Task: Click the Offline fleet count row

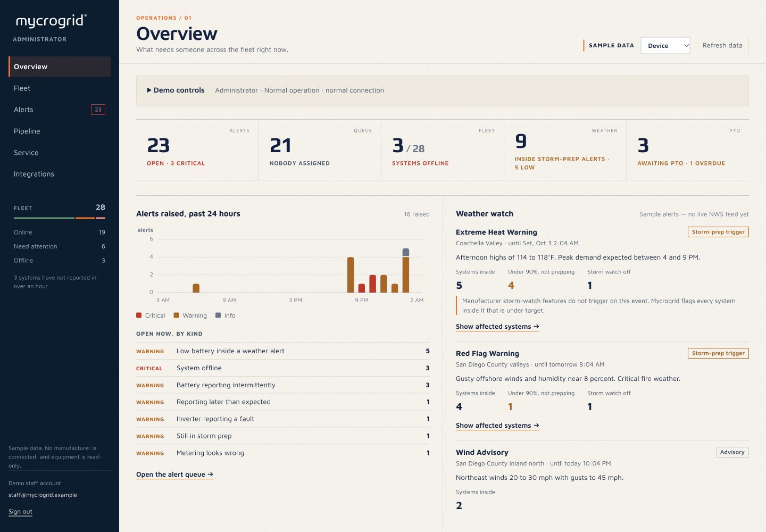Action: 60,261
